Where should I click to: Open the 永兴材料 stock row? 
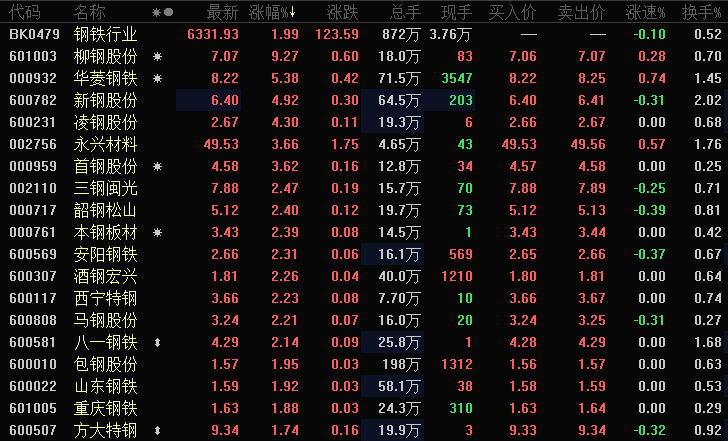(x=364, y=144)
